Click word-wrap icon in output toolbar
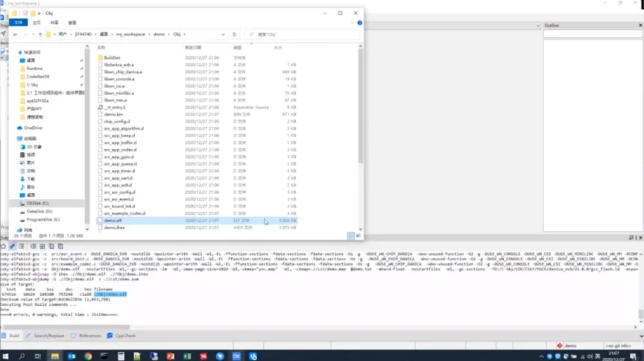 [x=22, y=246]
